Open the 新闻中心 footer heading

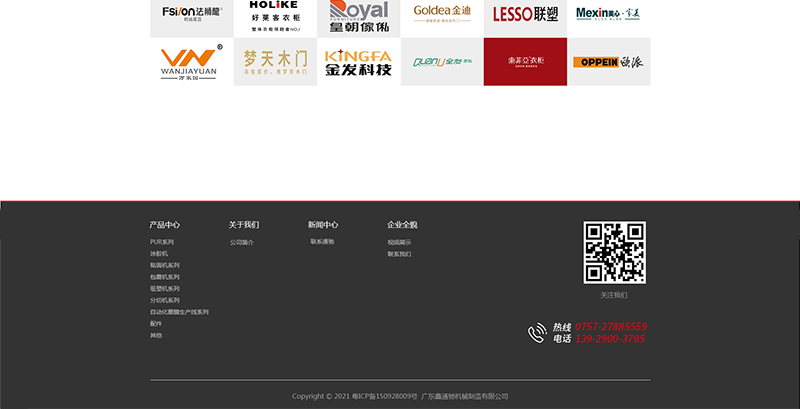323,225
